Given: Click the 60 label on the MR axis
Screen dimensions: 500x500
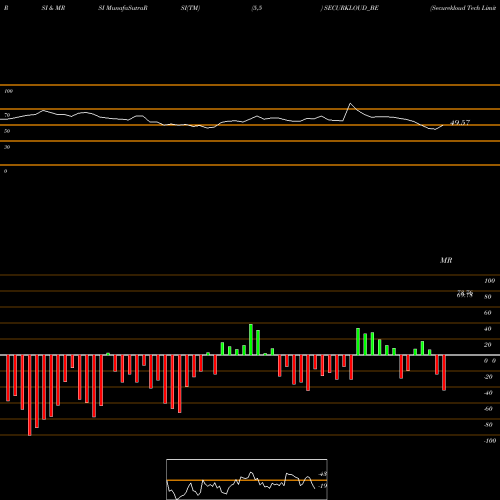Looking at the screenshot, I should click(488, 313).
